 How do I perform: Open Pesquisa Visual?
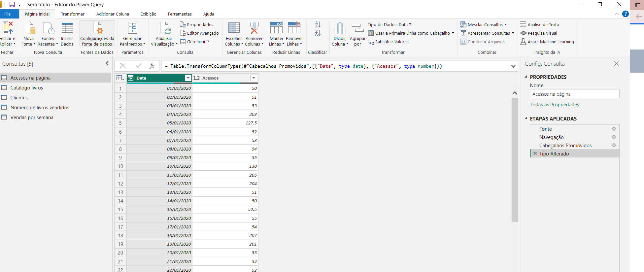pyautogui.click(x=539, y=33)
